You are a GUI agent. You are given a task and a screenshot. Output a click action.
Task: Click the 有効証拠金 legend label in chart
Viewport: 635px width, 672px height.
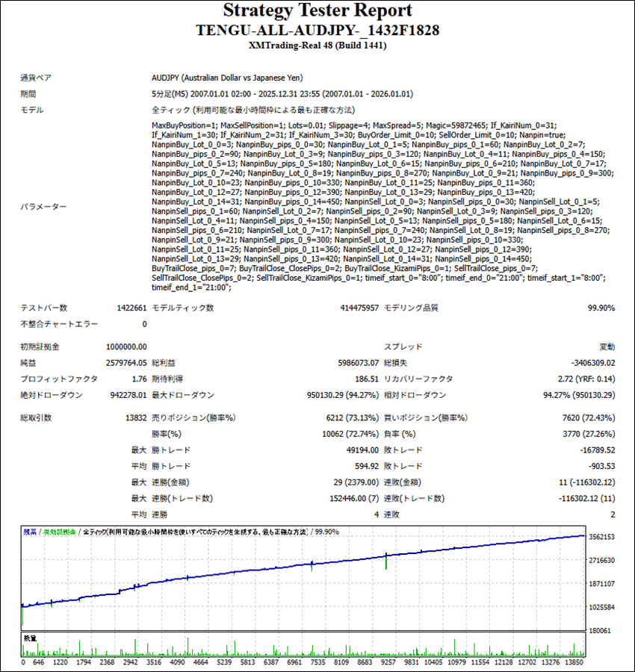[58, 532]
